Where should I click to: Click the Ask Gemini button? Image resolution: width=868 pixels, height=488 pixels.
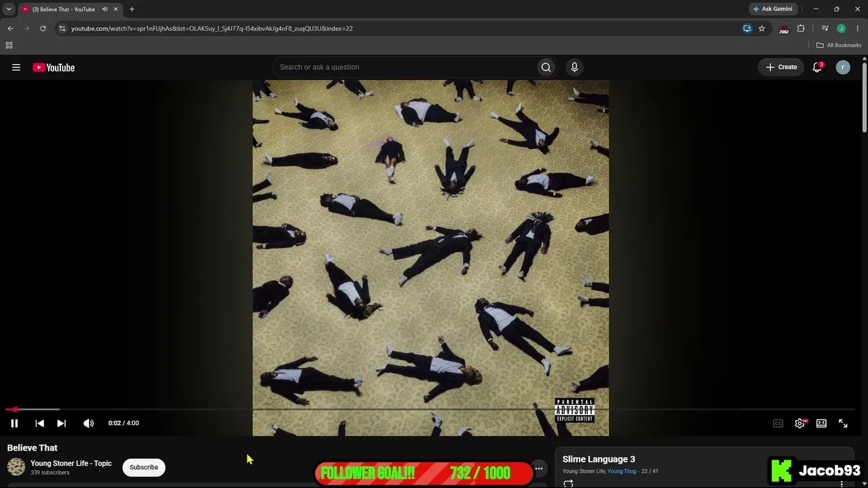click(x=772, y=9)
